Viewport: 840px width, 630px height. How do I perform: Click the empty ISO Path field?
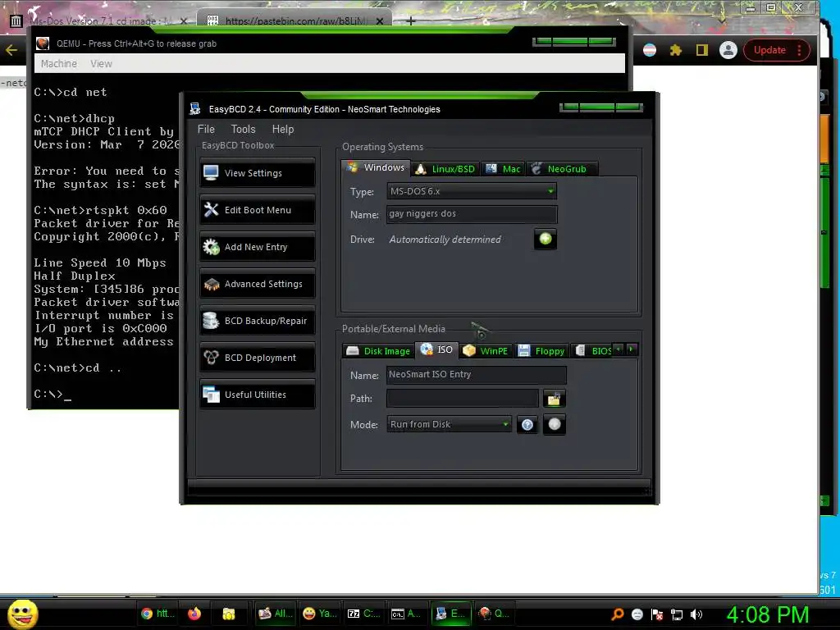point(463,398)
